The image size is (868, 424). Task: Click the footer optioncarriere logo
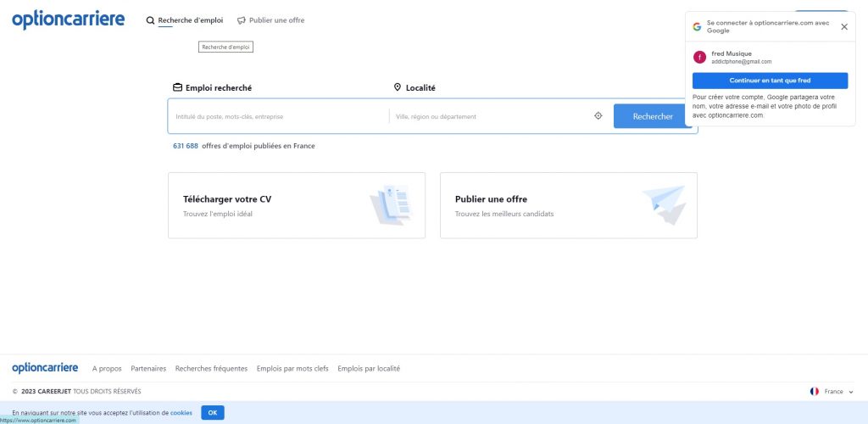45,368
